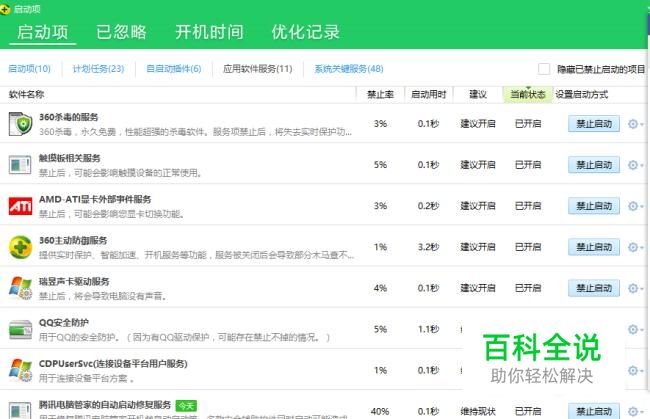Click the window title 360 logo icon

[x=5, y=9]
